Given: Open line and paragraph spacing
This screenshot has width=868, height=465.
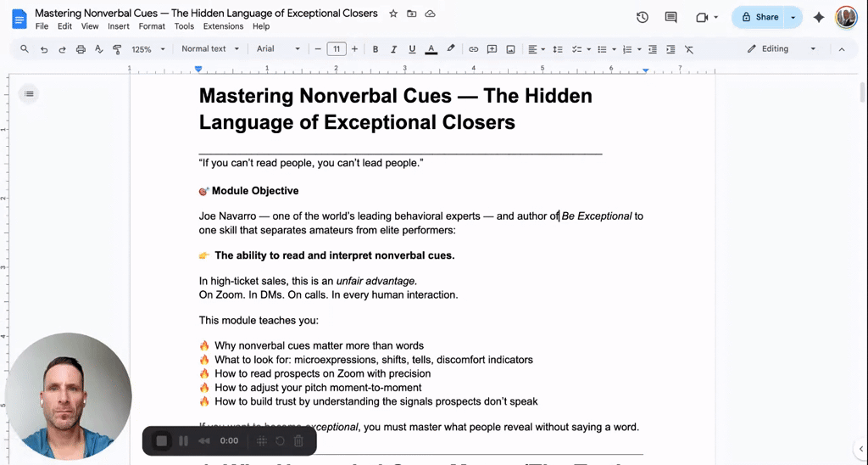Looking at the screenshot, I should [x=558, y=49].
